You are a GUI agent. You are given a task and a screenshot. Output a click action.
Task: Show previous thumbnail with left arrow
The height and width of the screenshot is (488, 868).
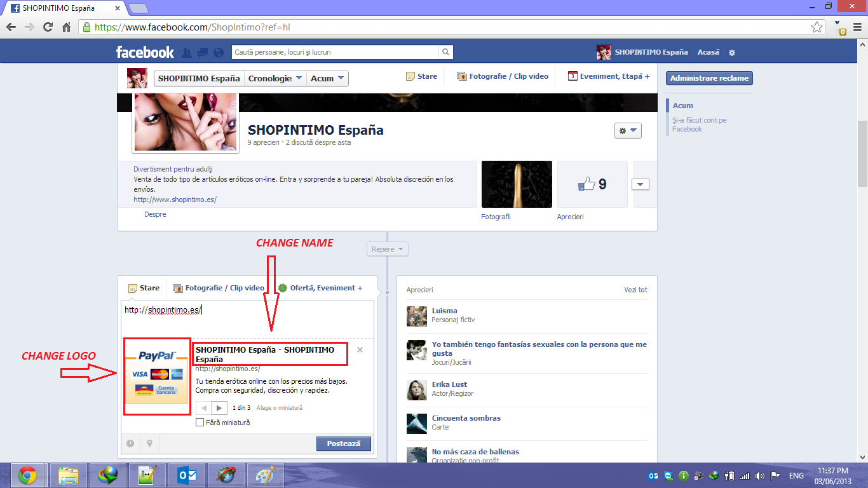click(204, 408)
